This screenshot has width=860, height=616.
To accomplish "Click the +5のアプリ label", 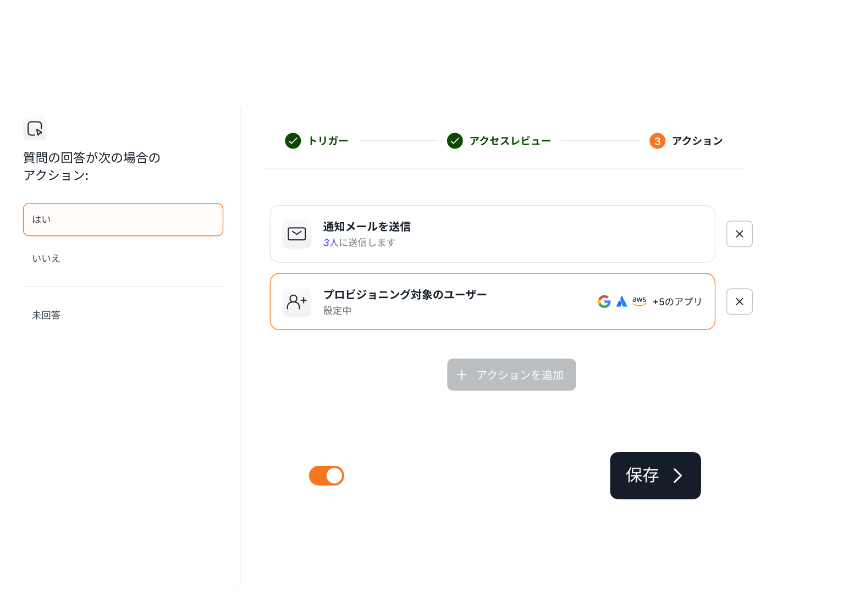I will point(677,302).
